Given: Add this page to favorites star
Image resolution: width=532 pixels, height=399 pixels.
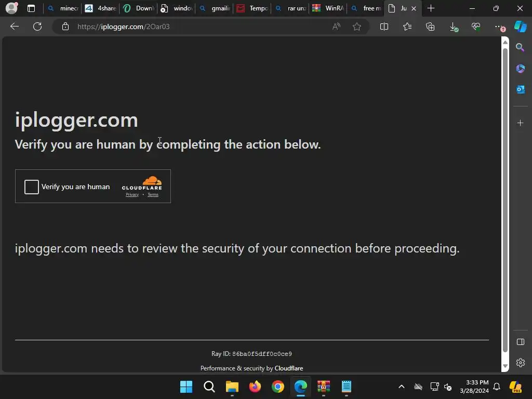Looking at the screenshot, I should point(356,26).
